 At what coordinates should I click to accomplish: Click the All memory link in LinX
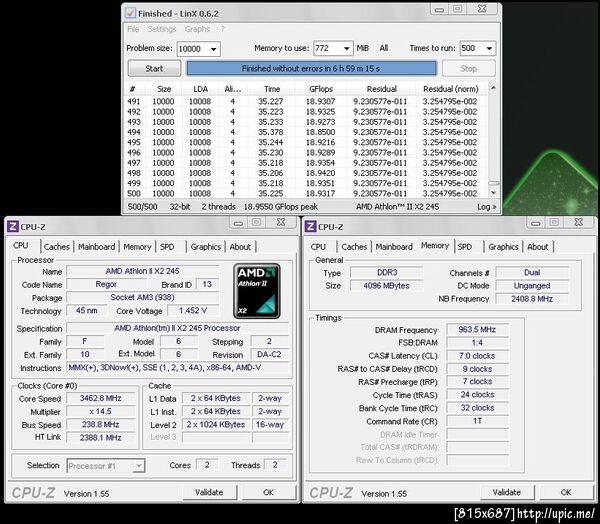pos(384,48)
